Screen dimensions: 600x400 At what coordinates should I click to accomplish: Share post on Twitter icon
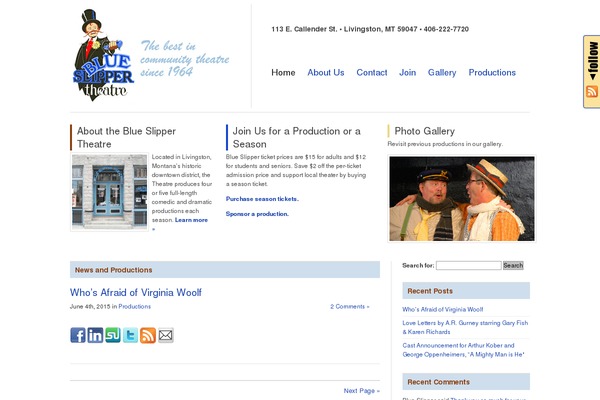point(130,335)
